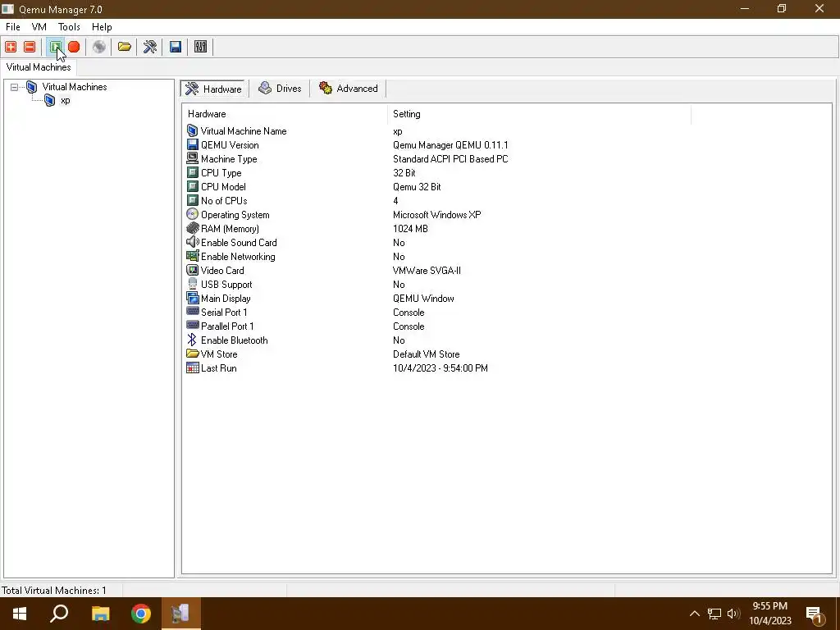Viewport: 840px width, 630px height.
Task: Switch to the Hardware tab
Action: (214, 89)
